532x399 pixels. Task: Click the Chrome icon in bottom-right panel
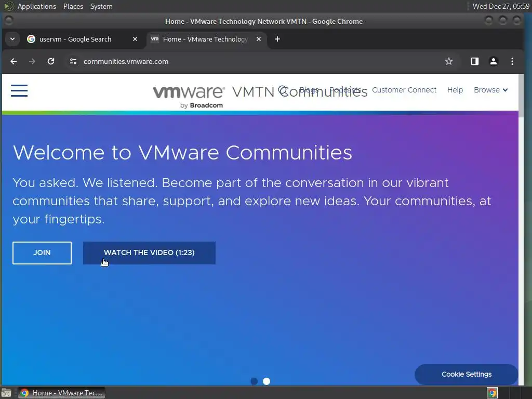tap(493, 393)
